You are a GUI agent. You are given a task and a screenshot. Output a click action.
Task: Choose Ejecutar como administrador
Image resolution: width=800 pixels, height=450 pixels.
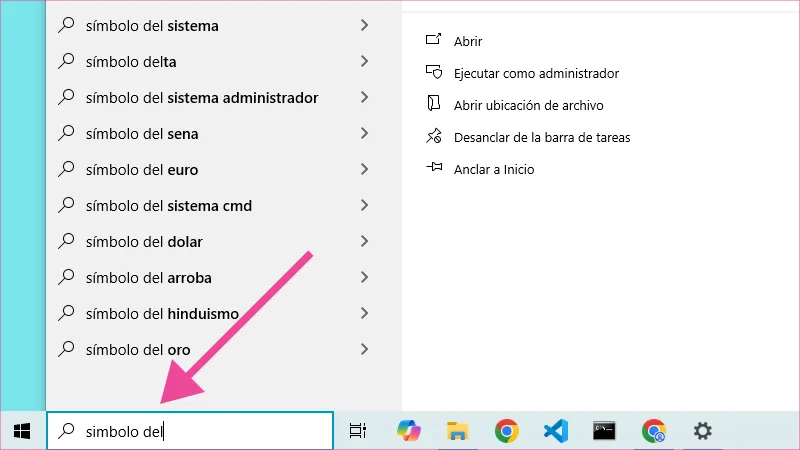click(x=536, y=73)
